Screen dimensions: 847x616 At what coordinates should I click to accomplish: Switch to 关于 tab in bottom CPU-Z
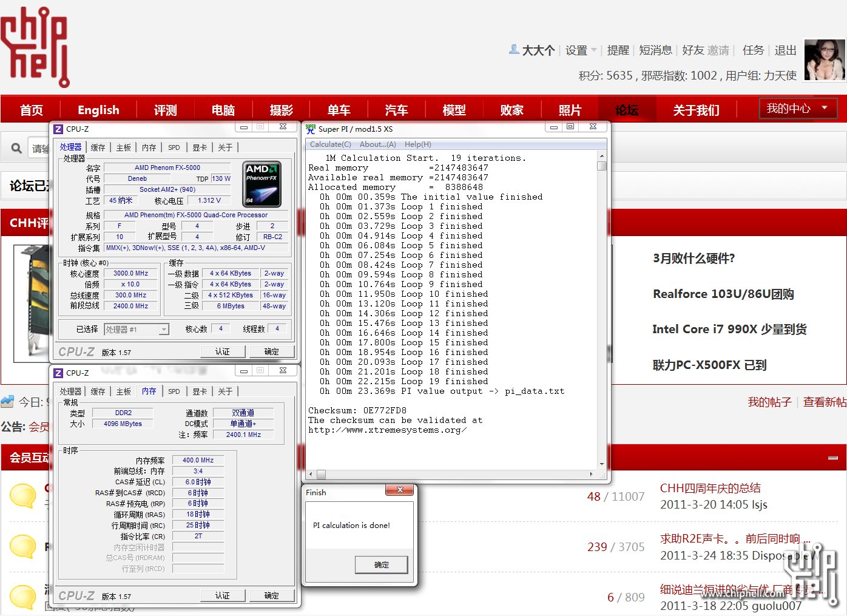click(x=225, y=391)
